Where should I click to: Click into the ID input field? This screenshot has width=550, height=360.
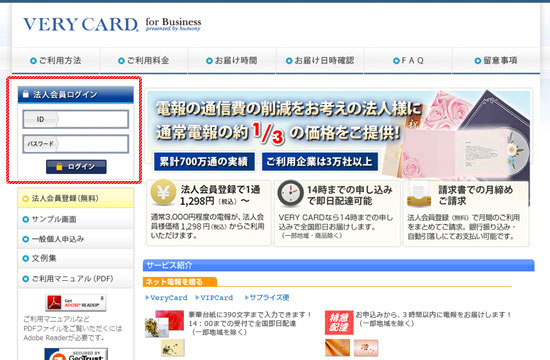coord(76,119)
